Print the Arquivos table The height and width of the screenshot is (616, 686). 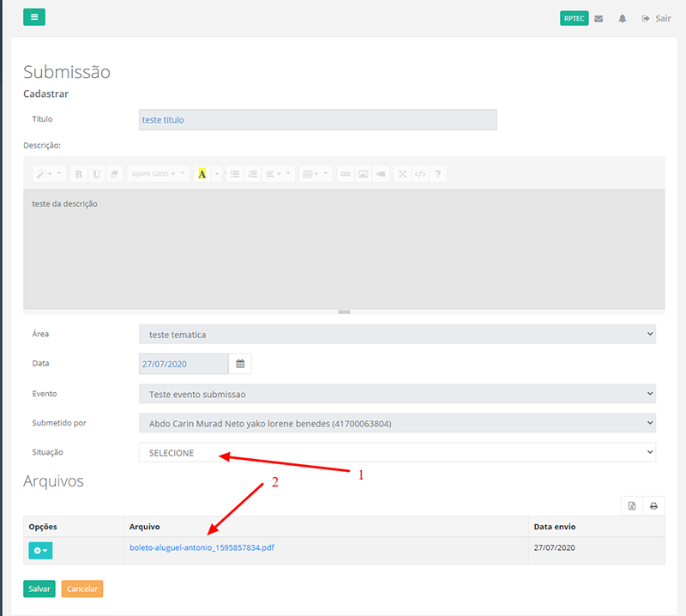pyautogui.click(x=653, y=506)
